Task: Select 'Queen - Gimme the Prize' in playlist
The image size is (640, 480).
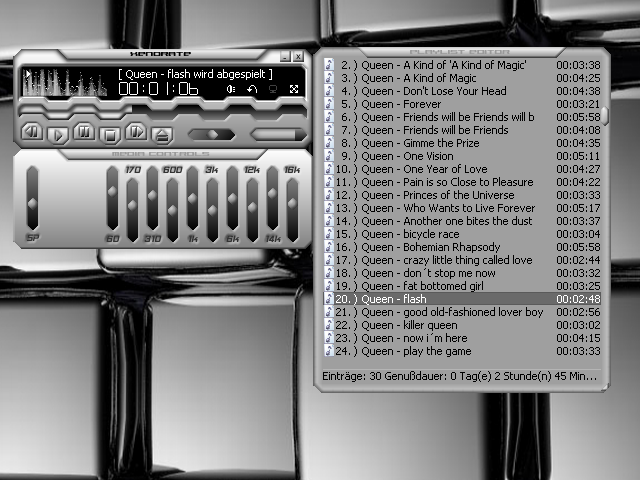Action: point(462,143)
